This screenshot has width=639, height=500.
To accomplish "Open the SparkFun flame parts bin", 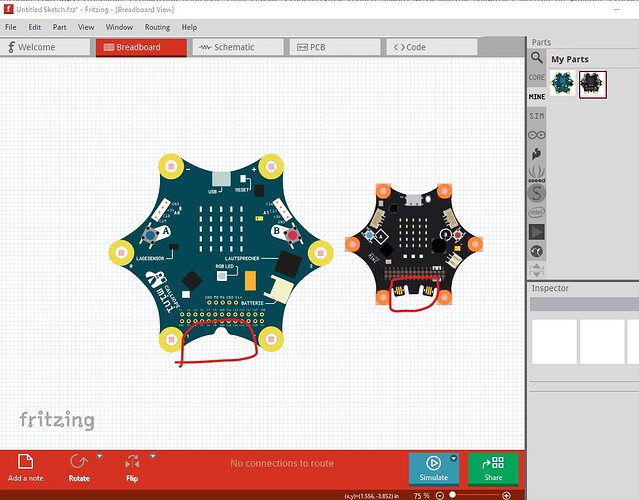I will coord(537,154).
